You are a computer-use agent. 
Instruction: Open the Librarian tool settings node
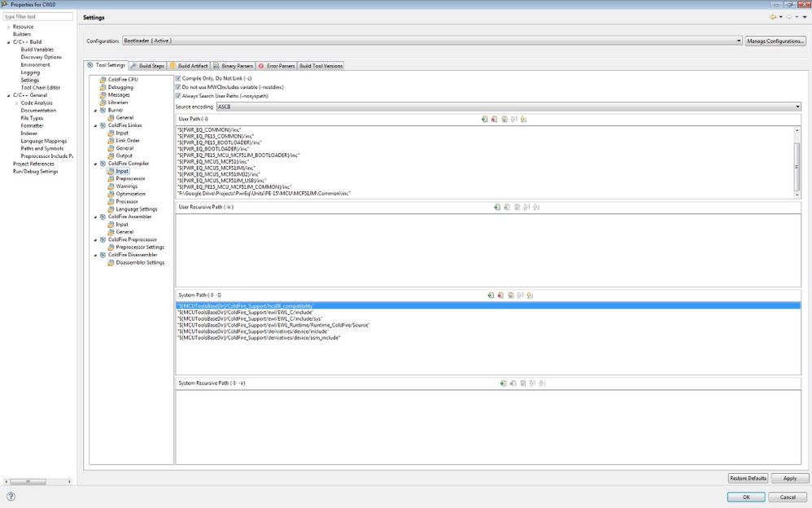(x=117, y=103)
